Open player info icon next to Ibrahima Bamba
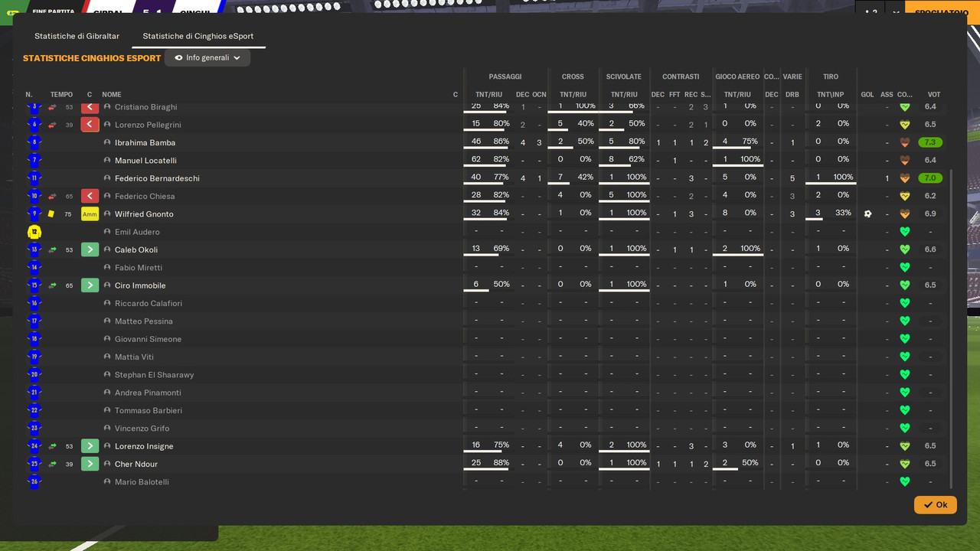Viewport: 980px width, 551px height. (x=107, y=142)
